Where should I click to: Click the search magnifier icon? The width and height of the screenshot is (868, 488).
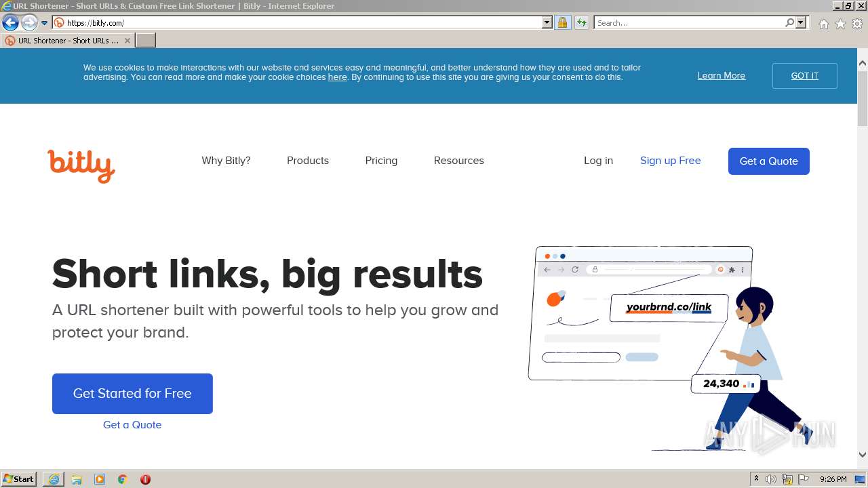tap(789, 23)
